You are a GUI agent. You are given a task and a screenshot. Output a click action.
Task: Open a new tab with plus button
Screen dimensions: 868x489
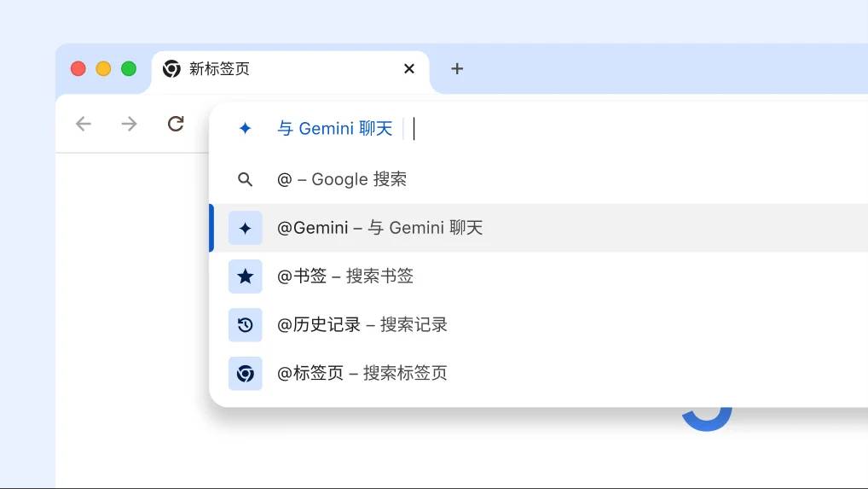tap(457, 69)
